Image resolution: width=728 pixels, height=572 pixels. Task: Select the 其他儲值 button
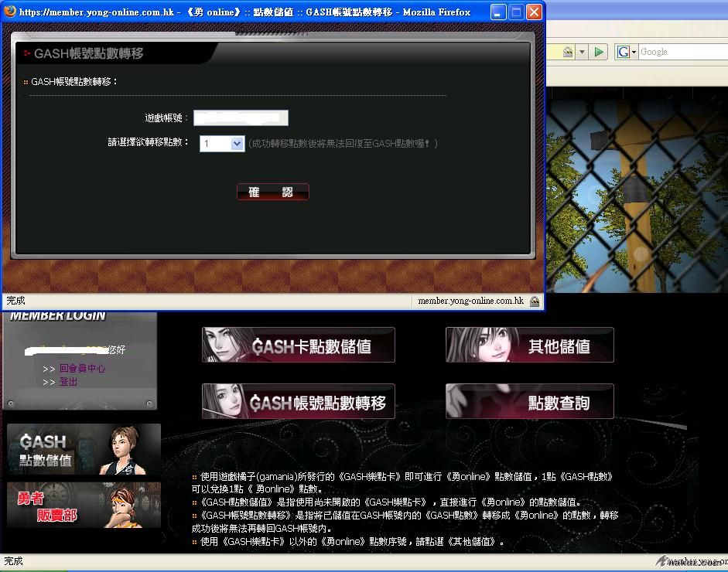point(530,345)
